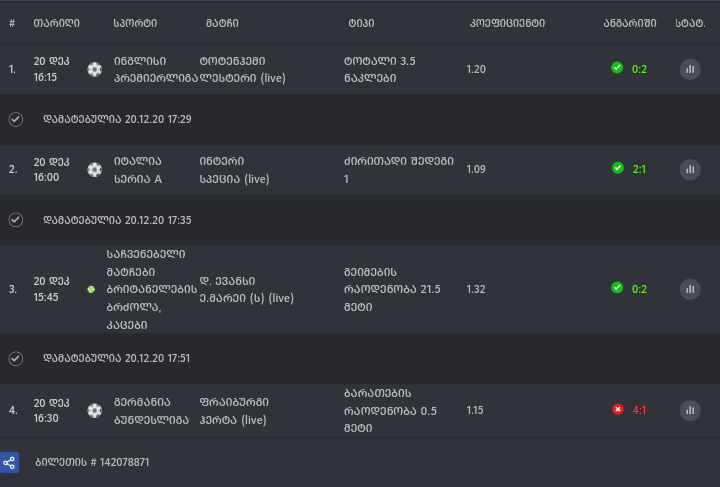
Task: Toggle check circle next to added 17:29
Action: pos(15,119)
